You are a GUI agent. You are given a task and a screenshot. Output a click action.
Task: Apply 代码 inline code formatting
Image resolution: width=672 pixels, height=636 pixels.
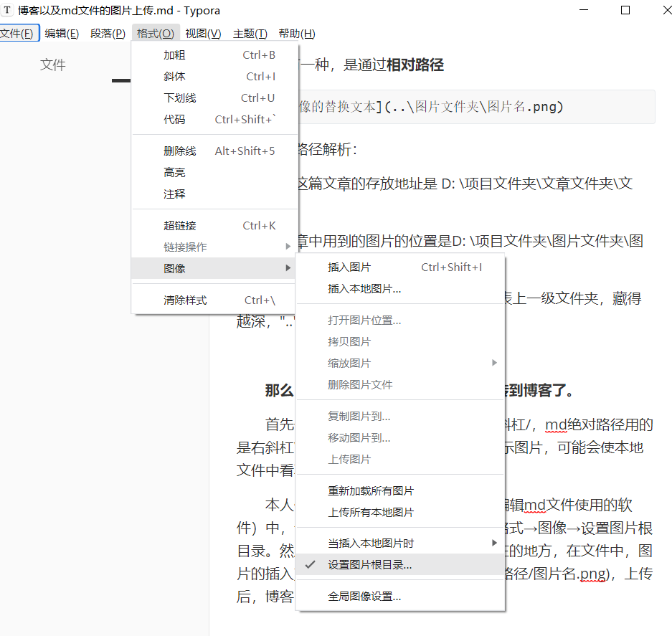(x=214, y=119)
